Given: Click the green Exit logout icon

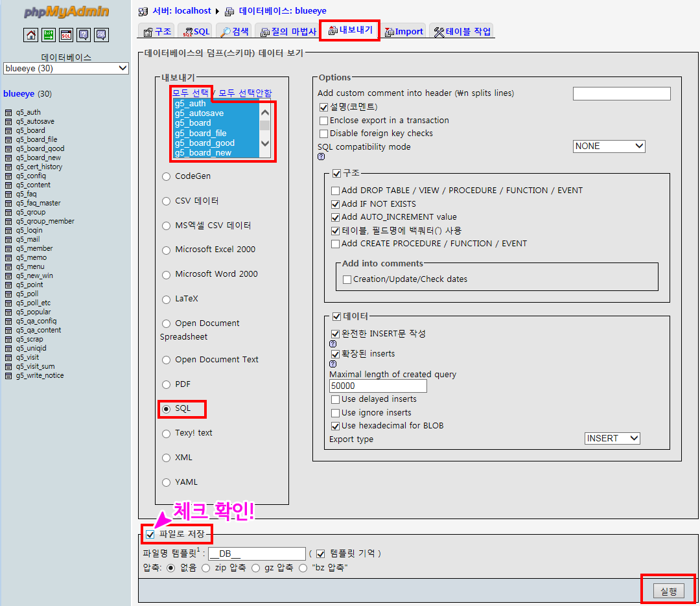Looking at the screenshot, I should [x=49, y=35].
